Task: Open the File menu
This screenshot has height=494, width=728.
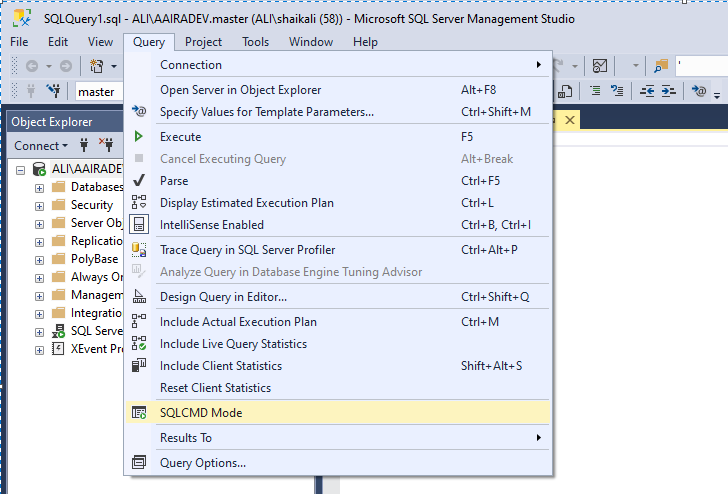Action: coord(19,42)
